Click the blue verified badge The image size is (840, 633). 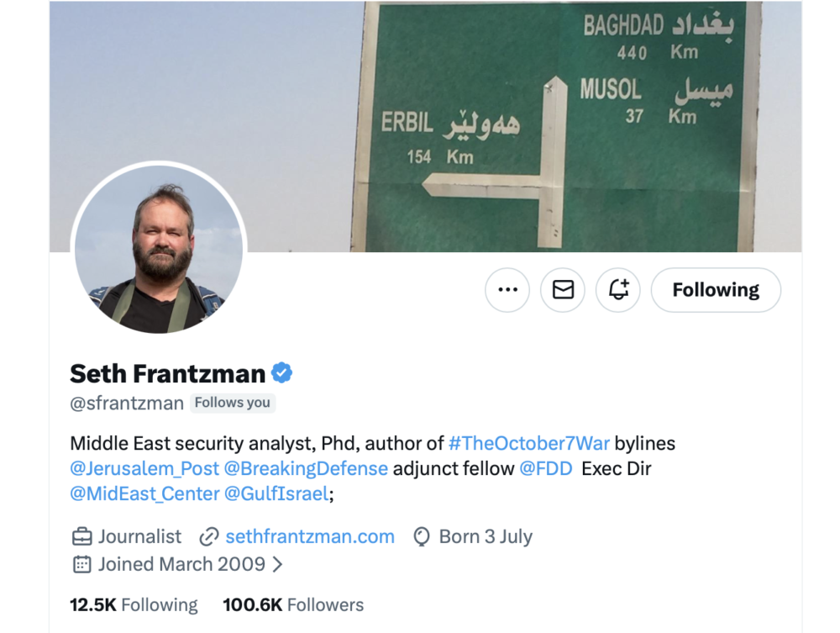tap(281, 373)
